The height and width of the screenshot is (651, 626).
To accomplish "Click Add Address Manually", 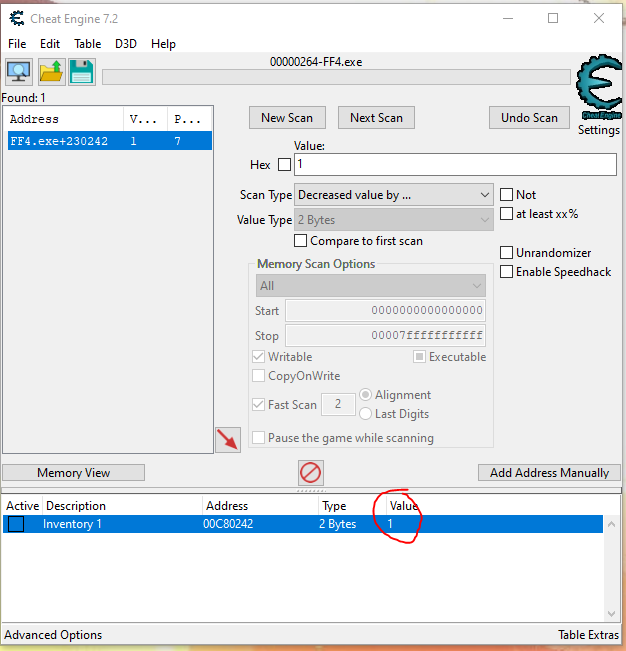I will pos(549,472).
